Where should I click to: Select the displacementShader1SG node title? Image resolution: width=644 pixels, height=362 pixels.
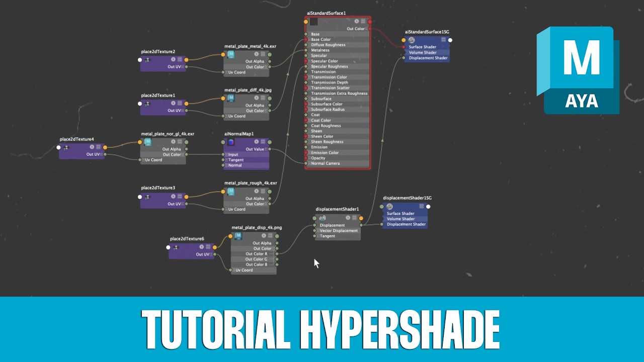[x=408, y=198]
